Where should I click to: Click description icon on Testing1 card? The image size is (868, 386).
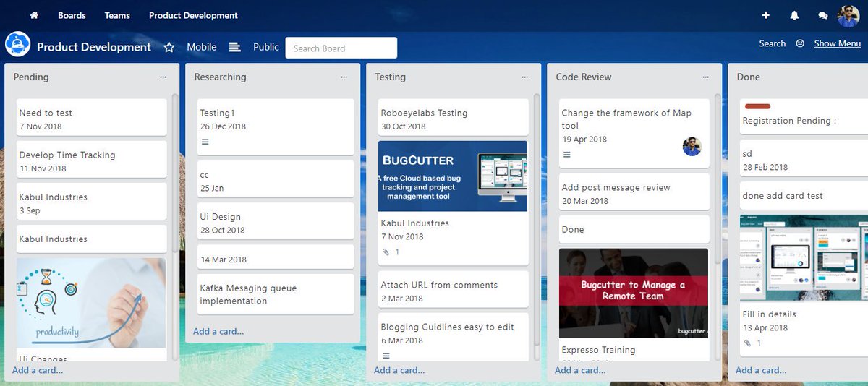[205, 142]
